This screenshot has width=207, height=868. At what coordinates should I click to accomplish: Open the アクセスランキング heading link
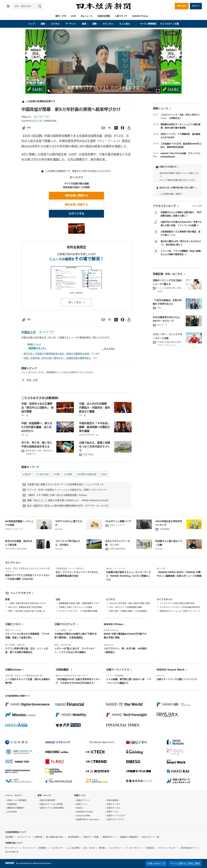coord(166,206)
